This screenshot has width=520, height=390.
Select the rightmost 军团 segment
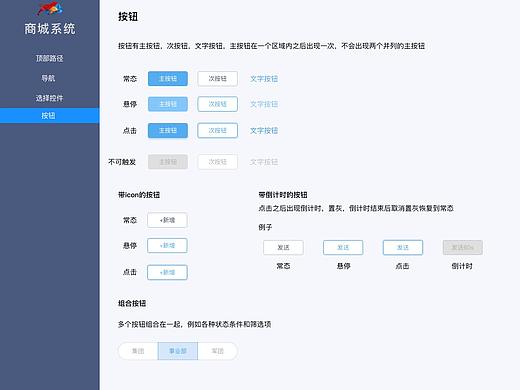click(218, 351)
